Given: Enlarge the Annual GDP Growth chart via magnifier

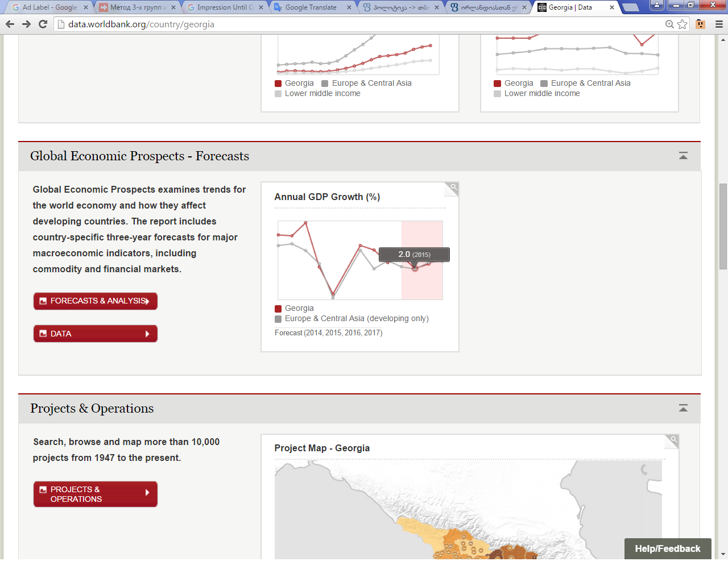Looking at the screenshot, I should 452,188.
